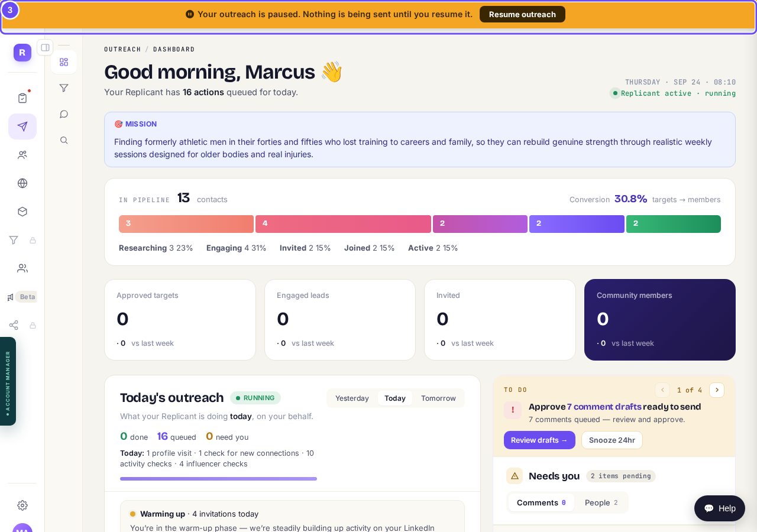Collapse the sidebar with the panel toggle icon

click(x=45, y=47)
